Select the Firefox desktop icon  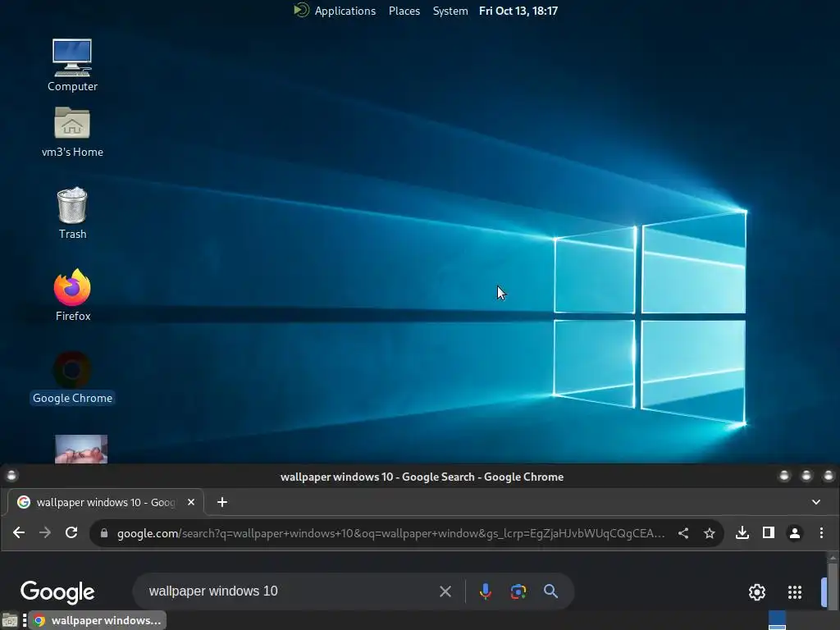(72, 294)
